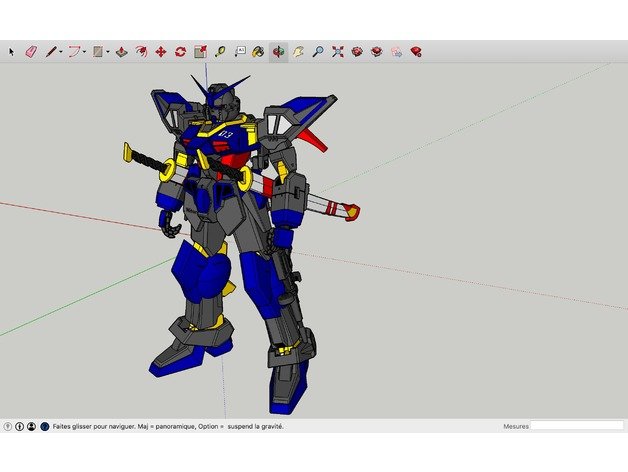Image resolution: width=628 pixels, height=472 pixels.
Task: Open the Extension Manager ruby icon
Action: (415, 51)
